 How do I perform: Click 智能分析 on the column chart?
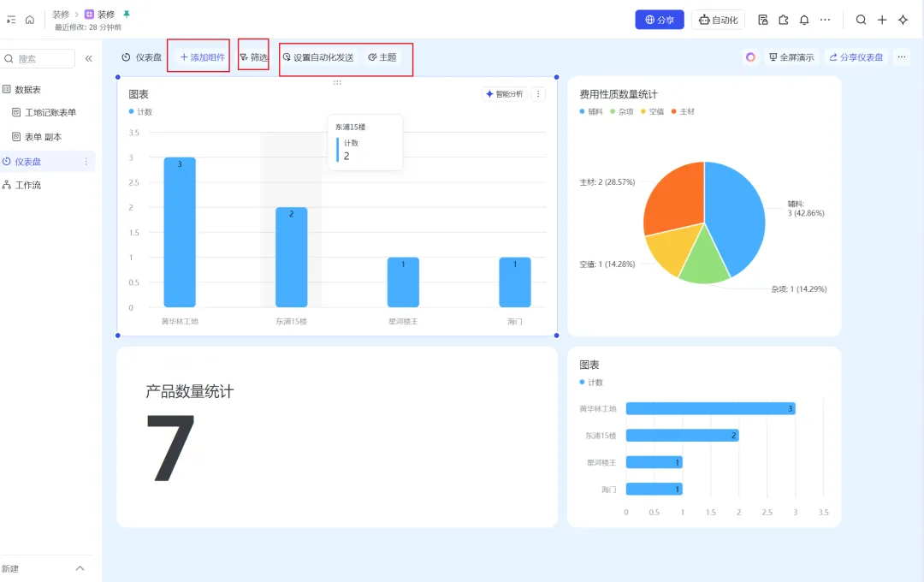[x=505, y=94]
